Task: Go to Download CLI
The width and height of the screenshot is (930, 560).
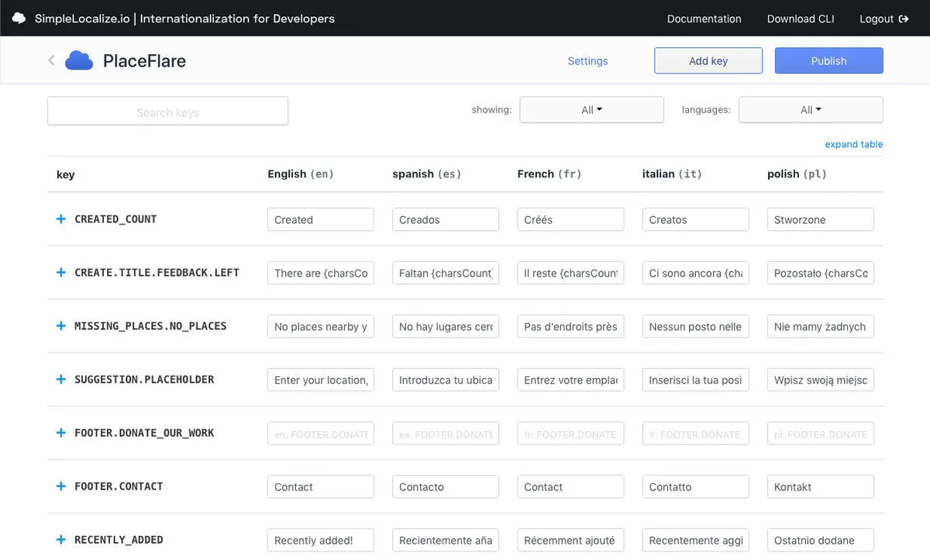Action: coord(801,19)
